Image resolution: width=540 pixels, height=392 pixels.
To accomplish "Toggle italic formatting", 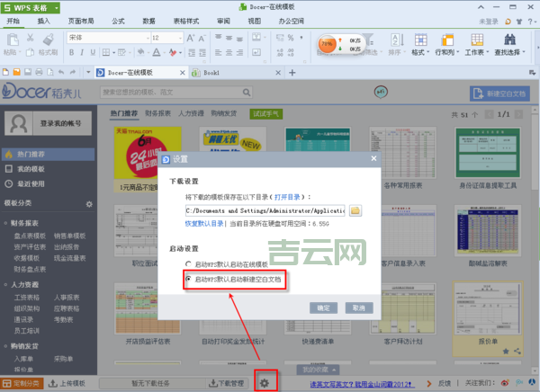I will tap(82, 52).
